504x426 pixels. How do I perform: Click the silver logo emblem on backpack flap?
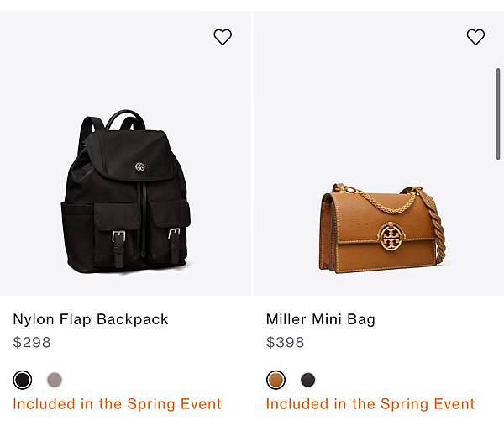click(x=139, y=167)
